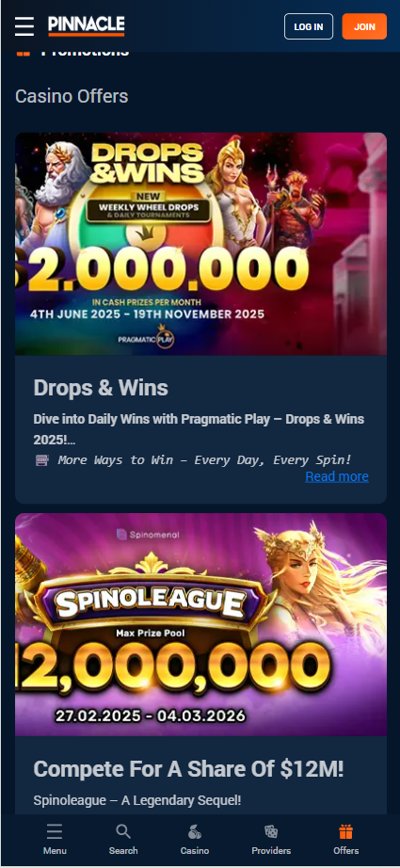Select the Drops & Wins heading
The height and width of the screenshot is (868, 400).
[x=101, y=388]
